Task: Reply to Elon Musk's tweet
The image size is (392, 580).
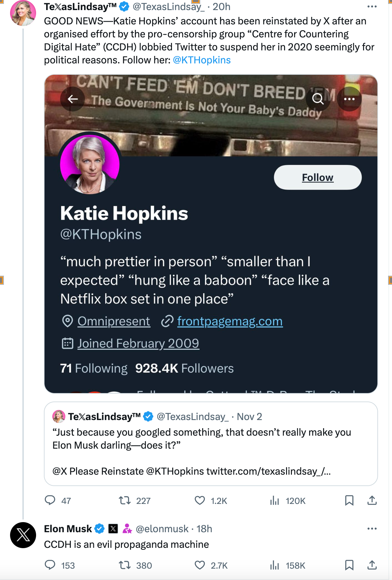Action: tap(50, 565)
